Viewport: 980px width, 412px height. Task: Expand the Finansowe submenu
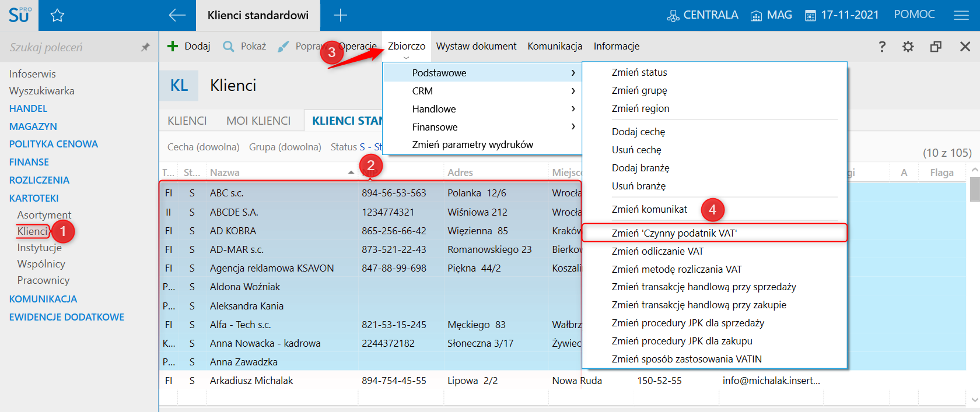click(482, 127)
